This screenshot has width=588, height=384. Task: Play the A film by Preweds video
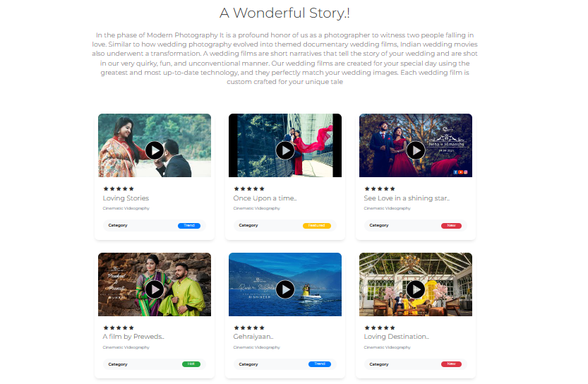(154, 289)
